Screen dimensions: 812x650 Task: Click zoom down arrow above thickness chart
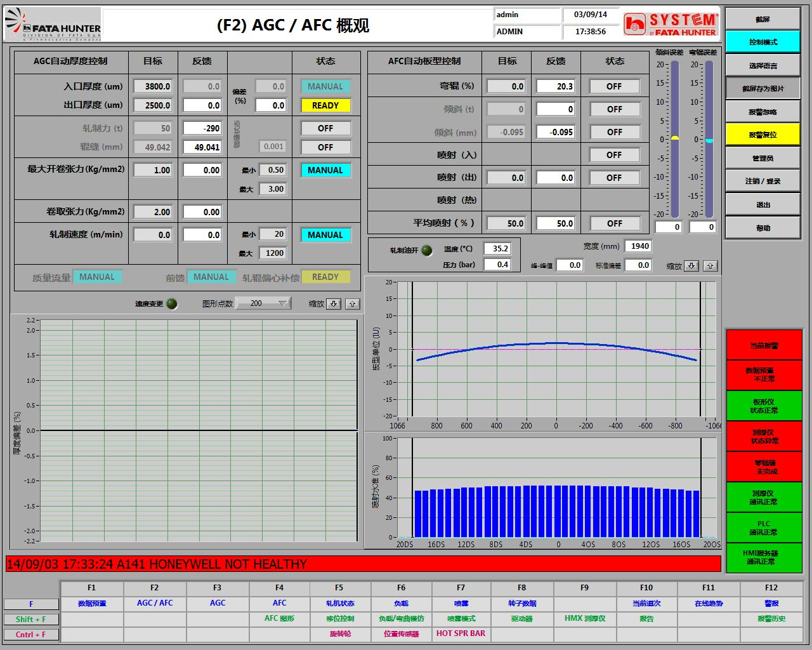pyautogui.click(x=334, y=304)
